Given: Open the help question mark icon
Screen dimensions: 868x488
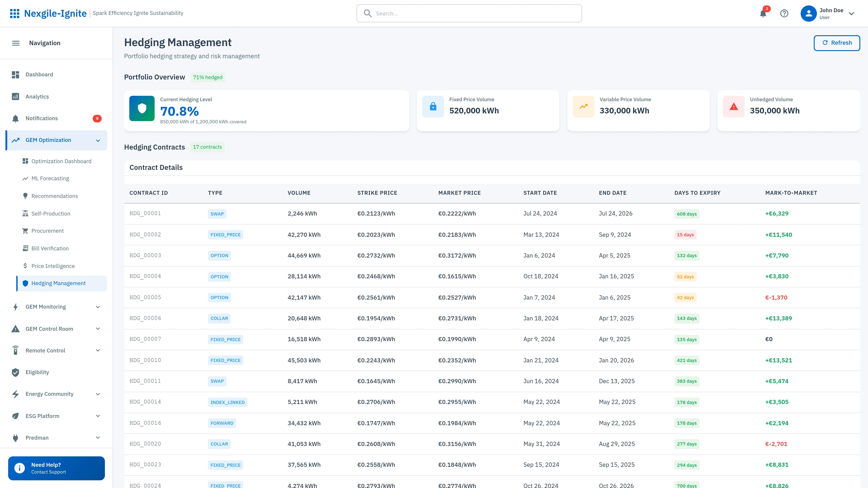Looking at the screenshot, I should [x=784, y=14].
